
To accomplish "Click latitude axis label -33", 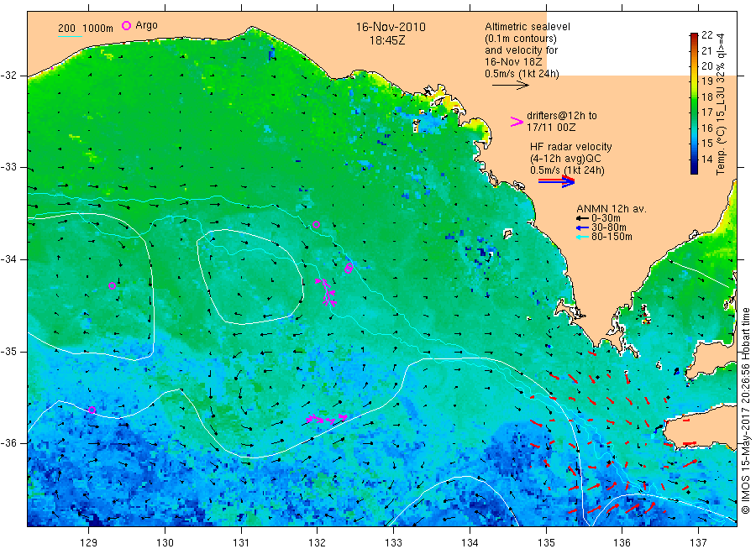I will [8, 167].
